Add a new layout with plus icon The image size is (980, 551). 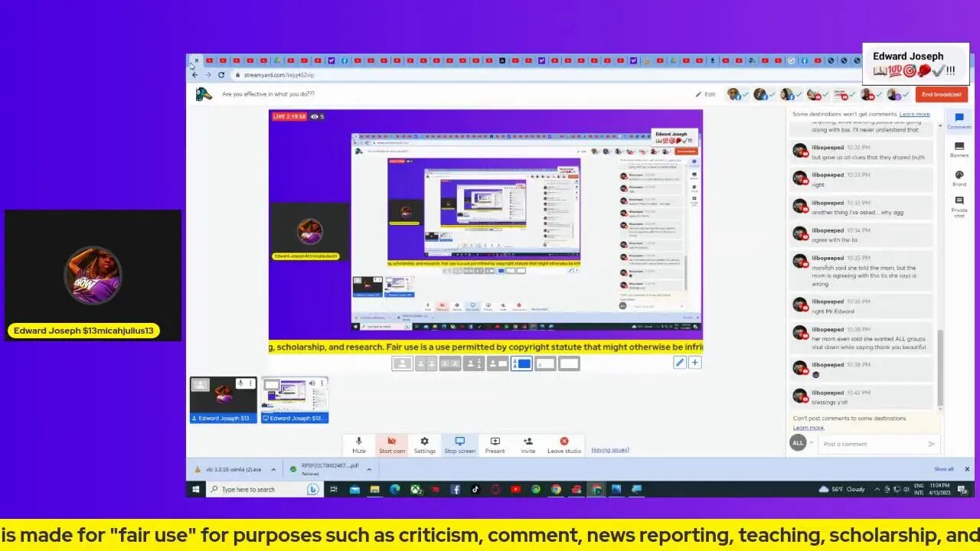tap(694, 363)
